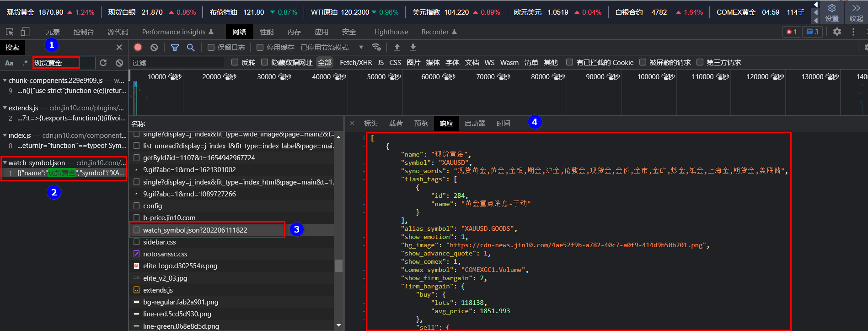868x331 pixels.
Task: Clear the network log with the block icon
Action: click(x=154, y=47)
